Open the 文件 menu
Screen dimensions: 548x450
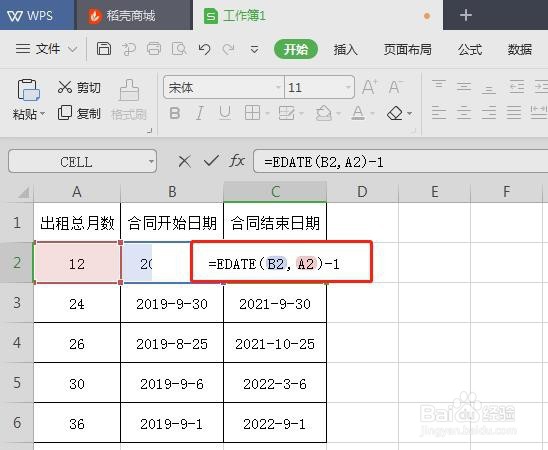38,49
